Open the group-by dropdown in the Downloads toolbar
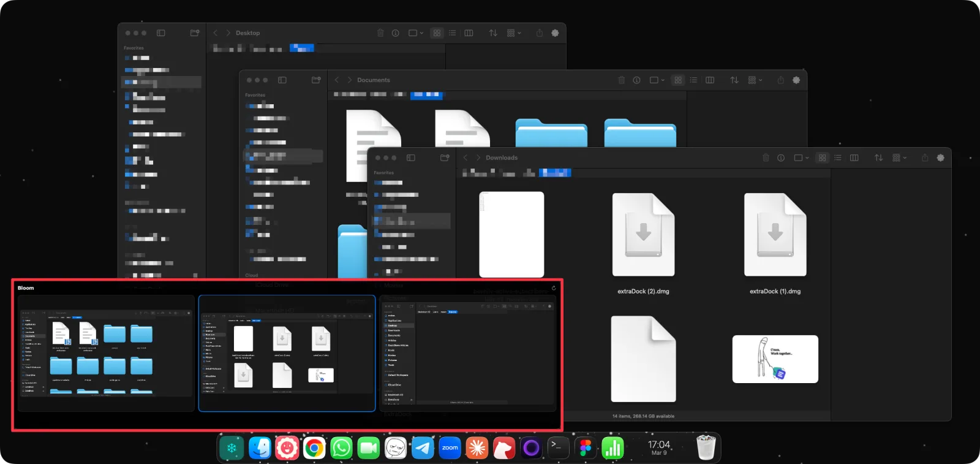 [900, 158]
